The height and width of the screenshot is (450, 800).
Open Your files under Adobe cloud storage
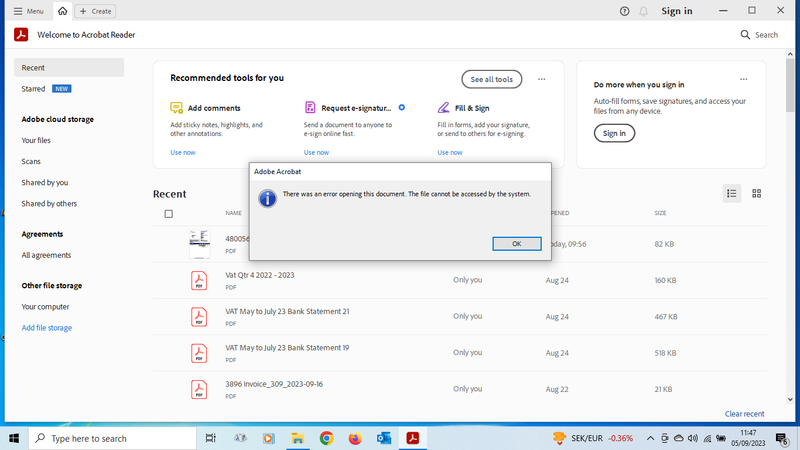click(x=36, y=140)
